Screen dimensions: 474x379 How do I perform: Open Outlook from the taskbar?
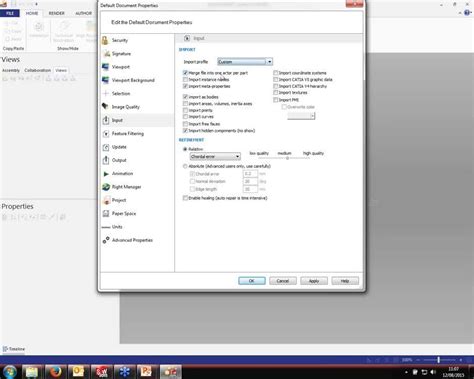[x=78, y=372]
